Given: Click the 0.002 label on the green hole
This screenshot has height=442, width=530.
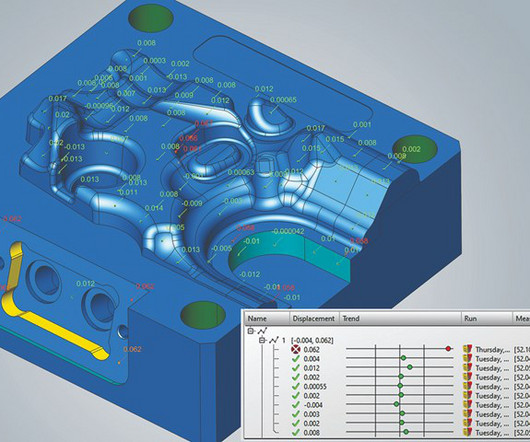Looking at the screenshot, I should point(411,149).
